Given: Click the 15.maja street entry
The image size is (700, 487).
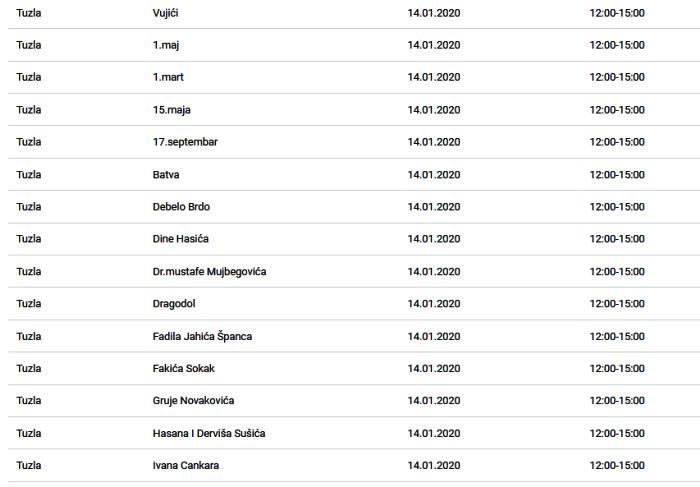Looking at the screenshot, I should [x=172, y=110].
